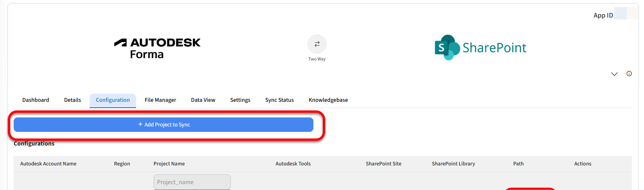The width and height of the screenshot is (644, 190).
Task: Click the SharePoint logo
Action: 480,48
